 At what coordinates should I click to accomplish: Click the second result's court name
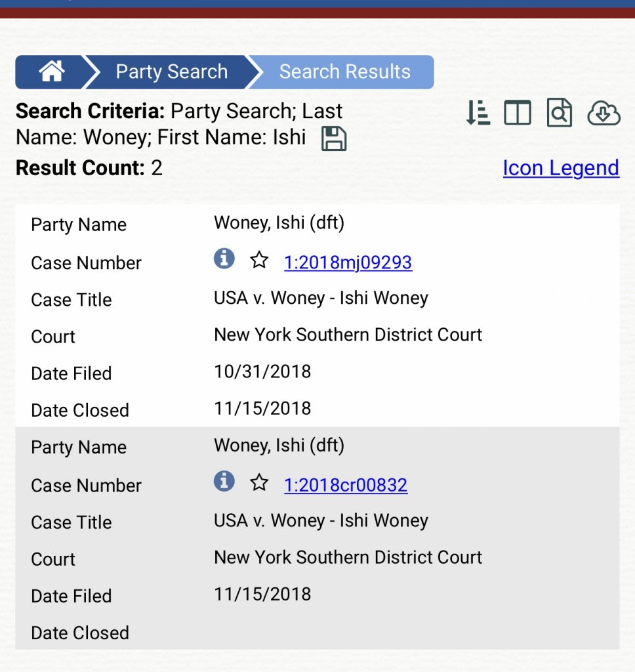click(x=348, y=557)
